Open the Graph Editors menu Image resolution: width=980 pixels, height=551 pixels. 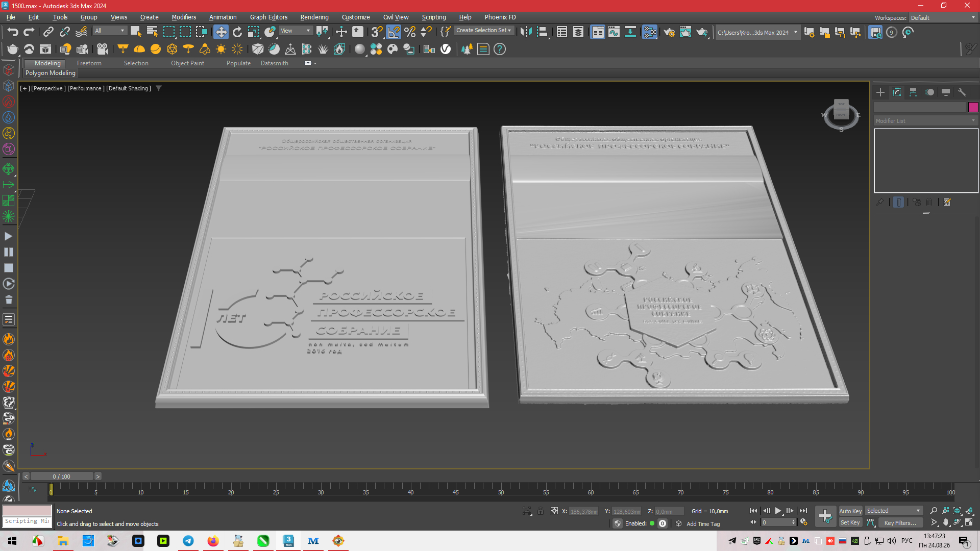pos(269,17)
